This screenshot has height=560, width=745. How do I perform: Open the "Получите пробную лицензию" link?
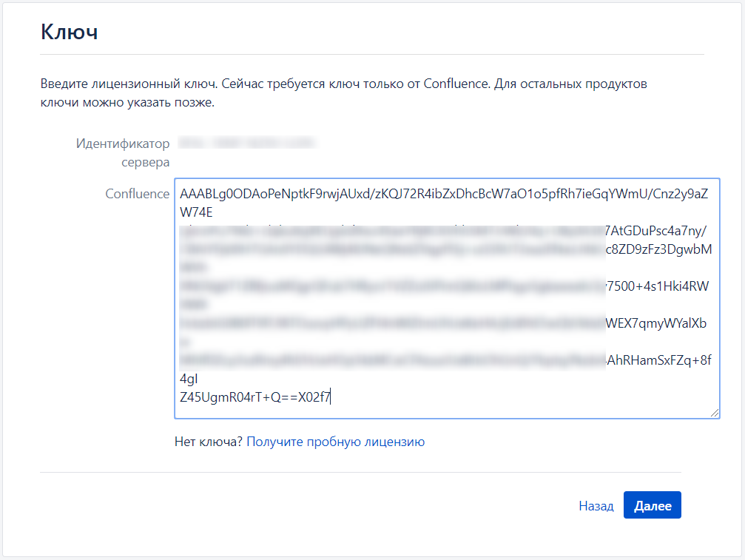(335, 442)
